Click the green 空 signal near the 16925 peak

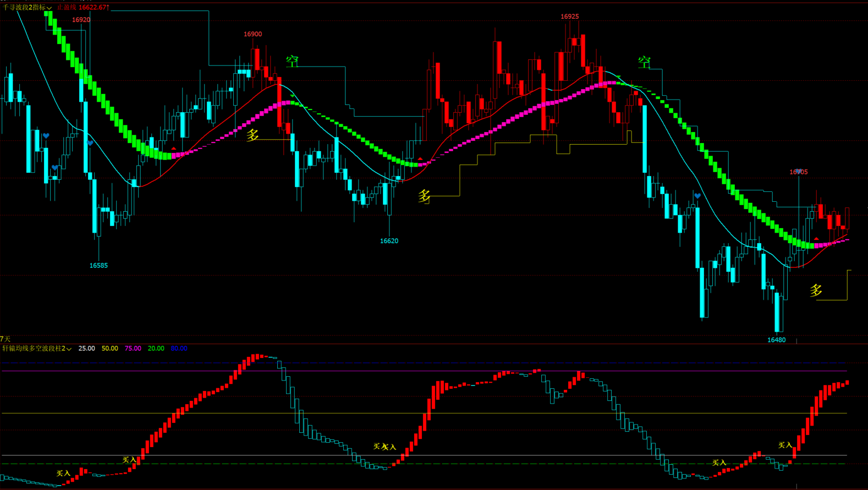click(644, 62)
